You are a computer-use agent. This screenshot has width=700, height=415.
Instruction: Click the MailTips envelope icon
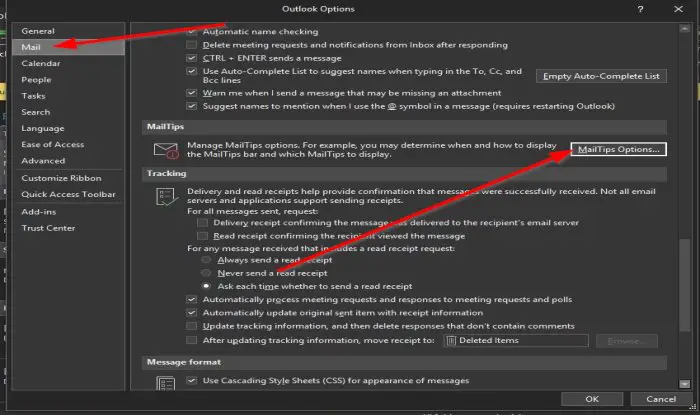[x=166, y=150]
